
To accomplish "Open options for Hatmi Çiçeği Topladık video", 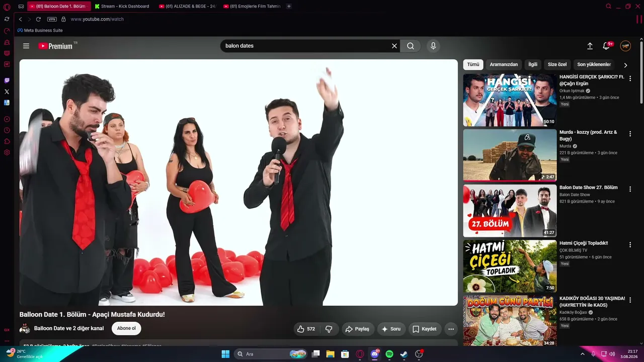I will [630, 245].
